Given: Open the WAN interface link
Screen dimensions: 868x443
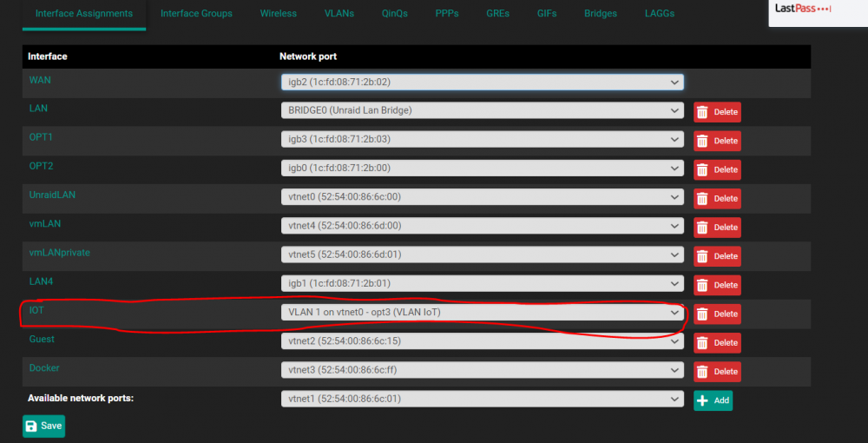Looking at the screenshot, I should tap(40, 80).
